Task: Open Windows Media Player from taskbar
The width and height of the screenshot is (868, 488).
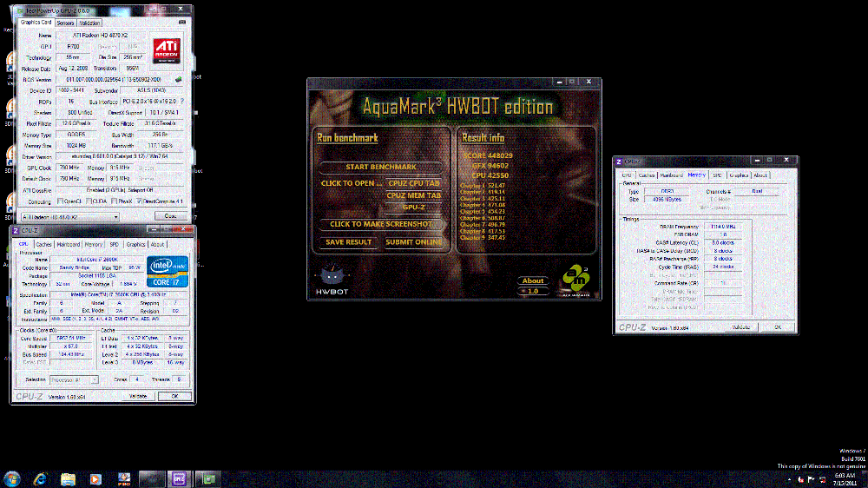Action: 95,479
